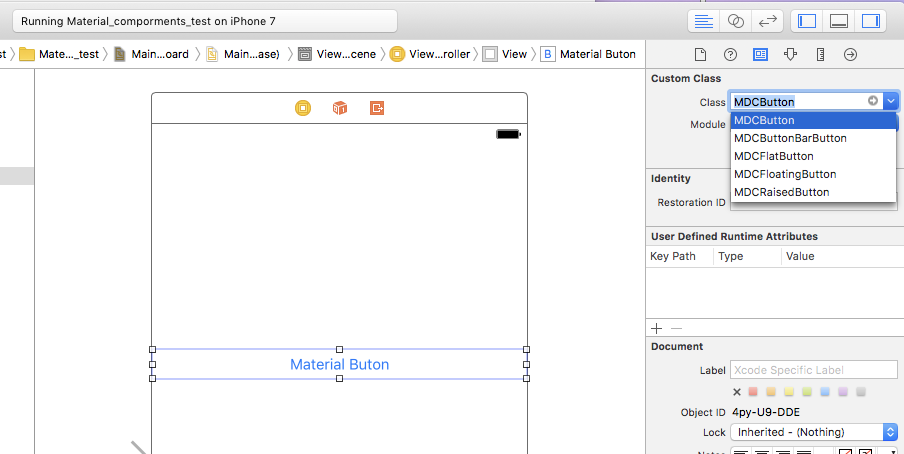This screenshot has height=454, width=904.
Task: Click the View Controller breadcrumb
Action: click(x=430, y=54)
